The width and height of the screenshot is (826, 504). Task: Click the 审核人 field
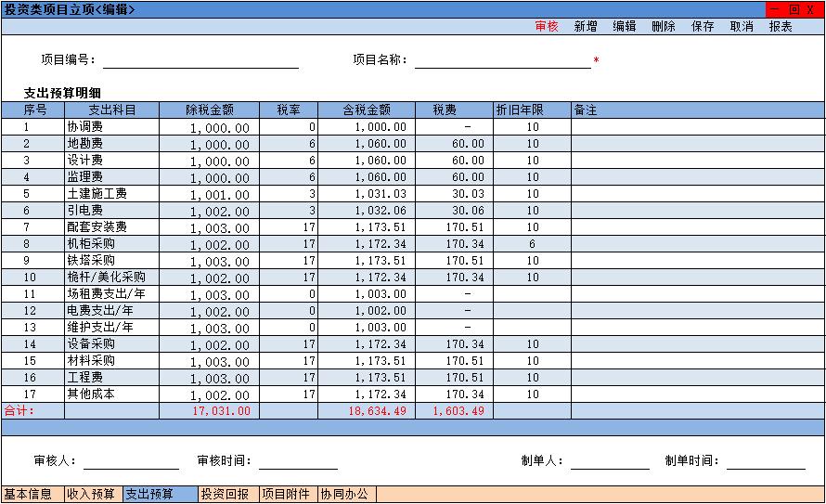(131, 460)
